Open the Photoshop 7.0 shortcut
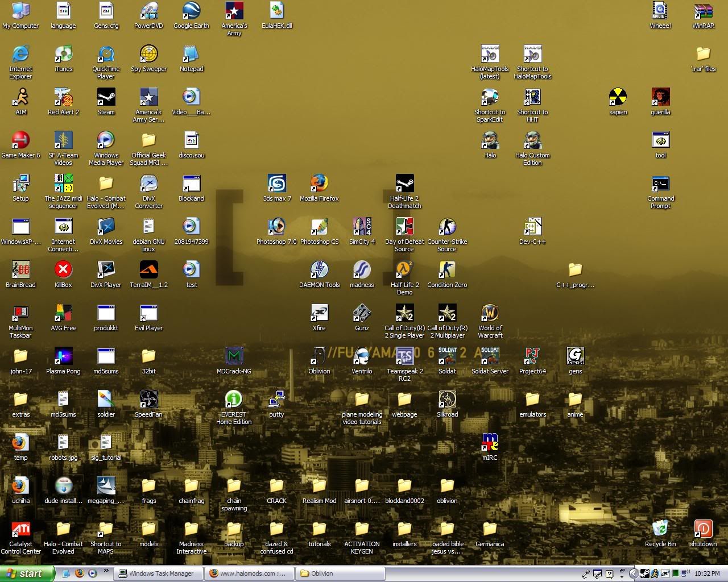728x582 pixels. click(x=276, y=231)
